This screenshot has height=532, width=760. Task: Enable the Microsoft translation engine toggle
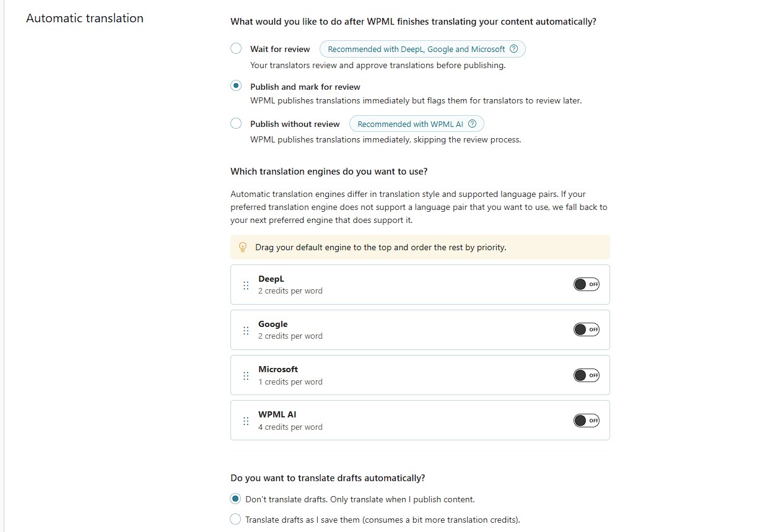click(x=587, y=375)
